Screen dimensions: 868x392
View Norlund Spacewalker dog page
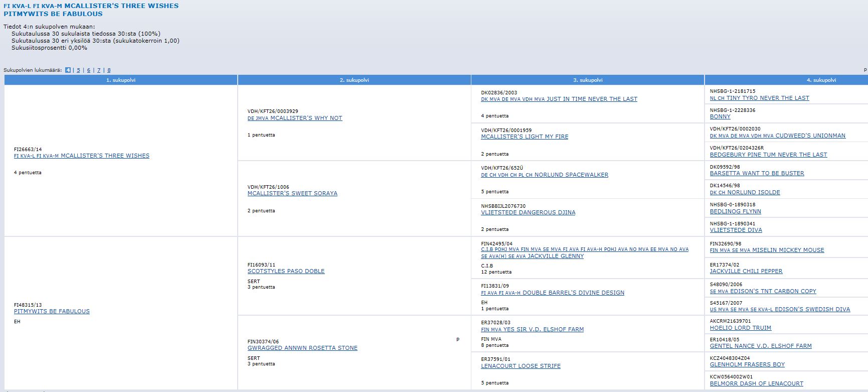[x=544, y=175]
